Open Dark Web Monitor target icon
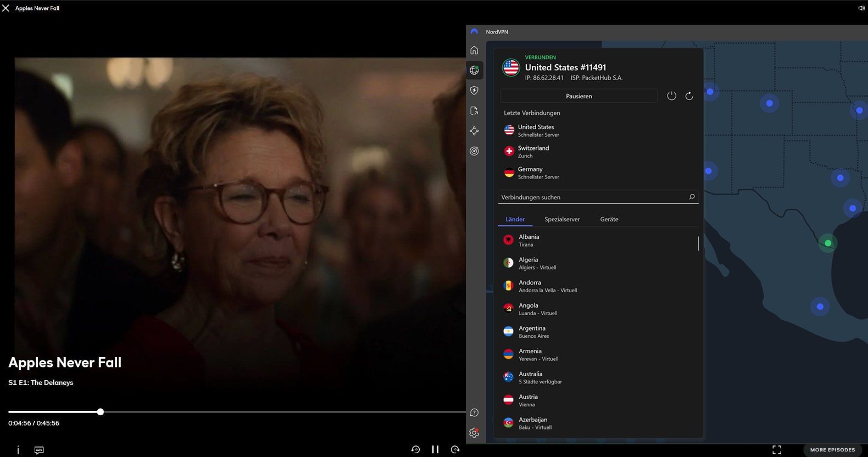 click(474, 151)
